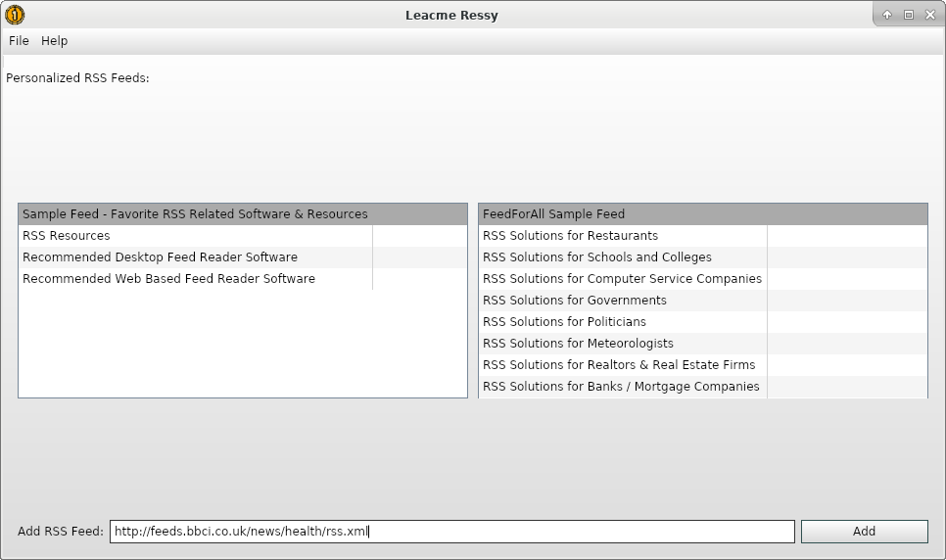Viewport: 946px width, 560px height.
Task: Maximize the window using the title bar icon
Action: 908,15
